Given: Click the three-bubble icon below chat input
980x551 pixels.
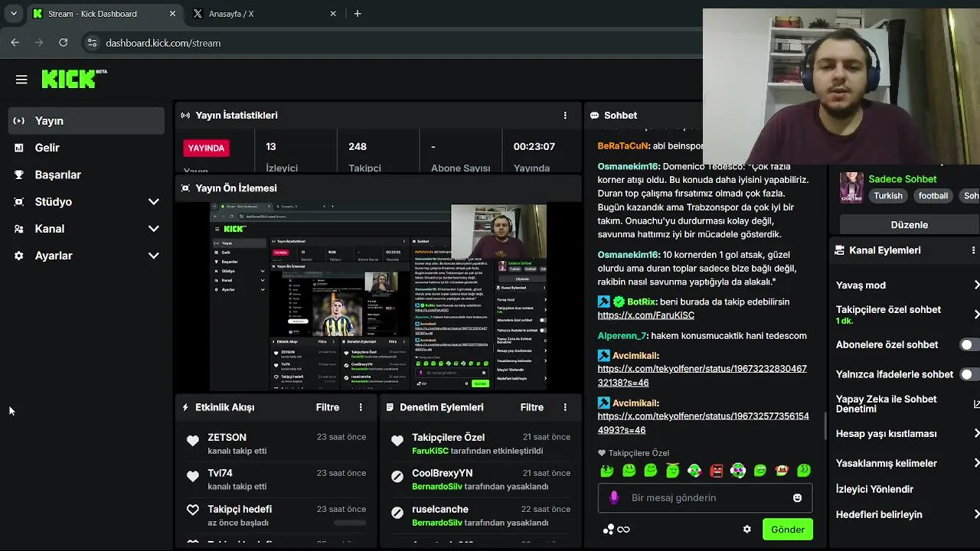Looking at the screenshot, I should [608, 530].
